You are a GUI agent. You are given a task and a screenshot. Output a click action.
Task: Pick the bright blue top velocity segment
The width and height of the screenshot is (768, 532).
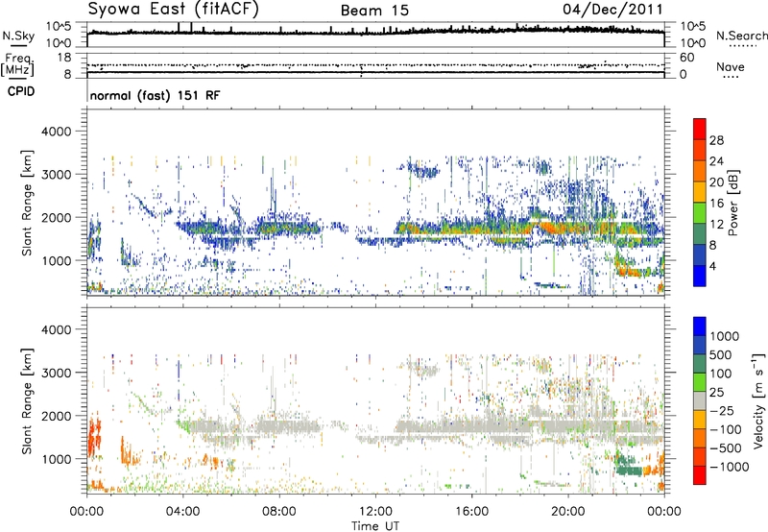click(700, 326)
